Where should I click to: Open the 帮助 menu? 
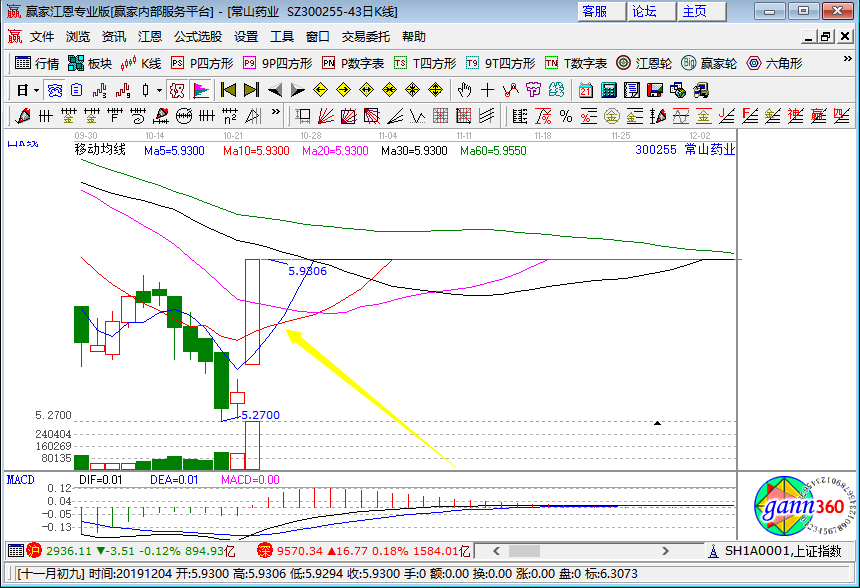click(414, 37)
